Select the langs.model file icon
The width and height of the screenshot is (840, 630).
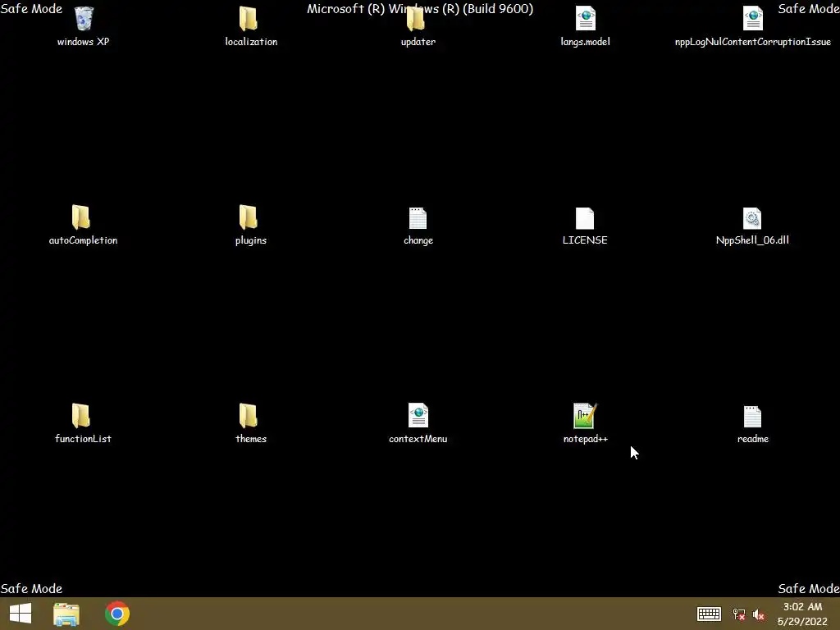(585, 19)
